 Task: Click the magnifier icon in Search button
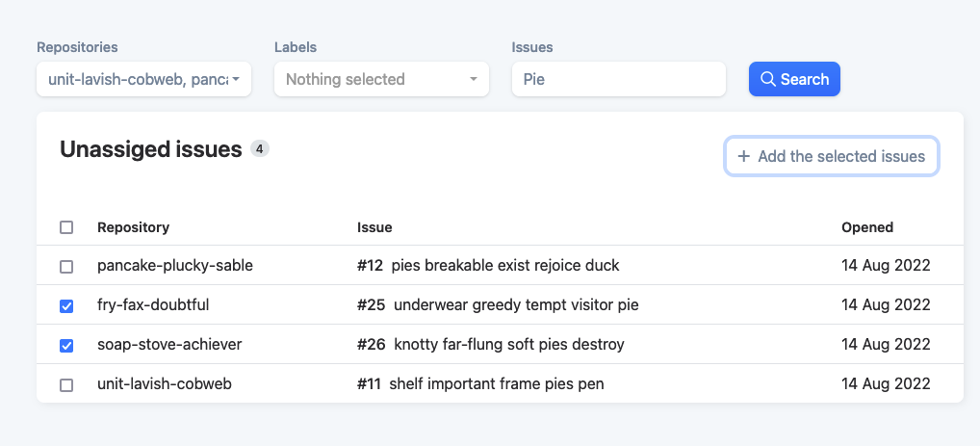pyautogui.click(x=768, y=79)
